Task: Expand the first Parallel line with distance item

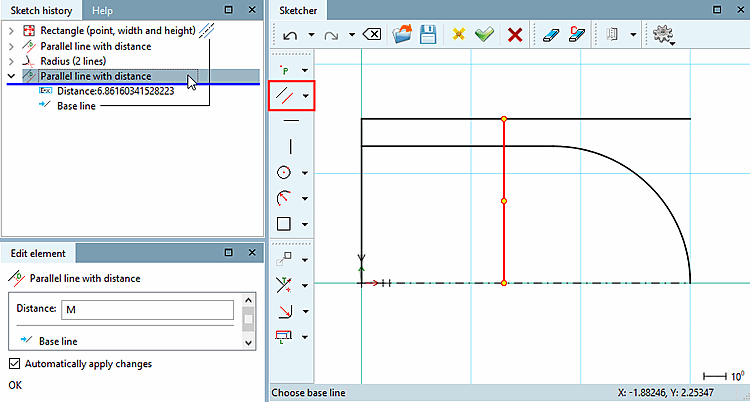Action: [11, 46]
